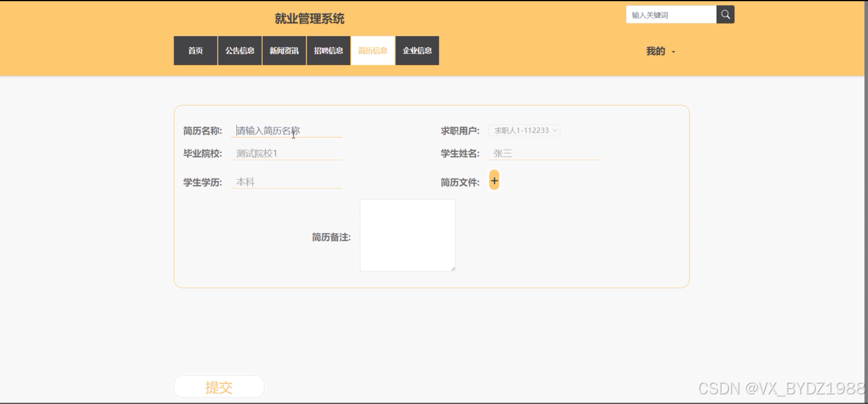Click the 求职用户 label
Image resolution: width=868 pixels, height=404 pixels.
click(x=460, y=131)
